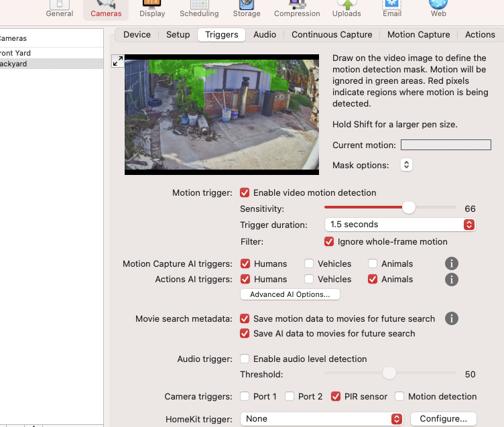
Task: Check Animals in Motion Capture AI triggers
Action: tap(373, 263)
